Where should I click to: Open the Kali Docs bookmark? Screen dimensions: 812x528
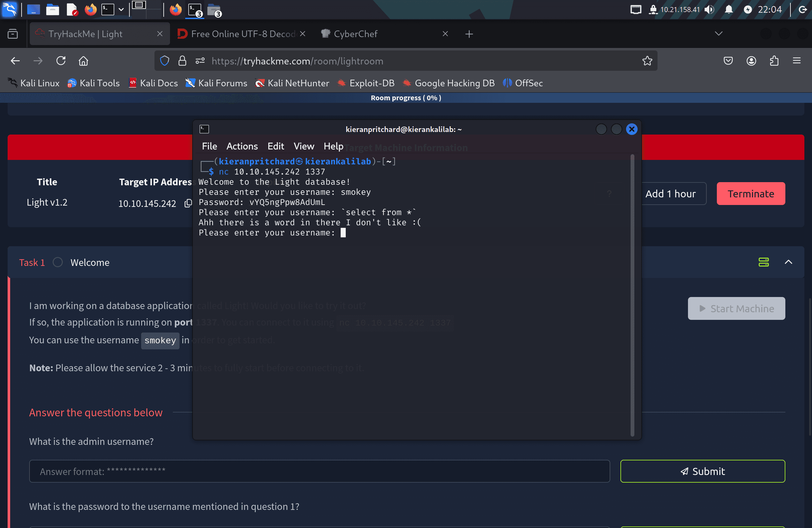point(153,83)
